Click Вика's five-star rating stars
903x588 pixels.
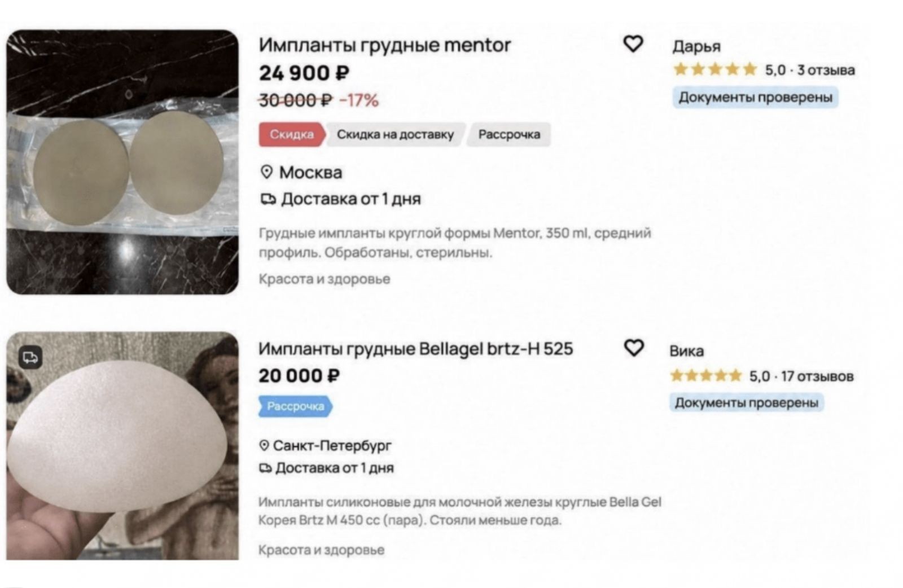(705, 376)
